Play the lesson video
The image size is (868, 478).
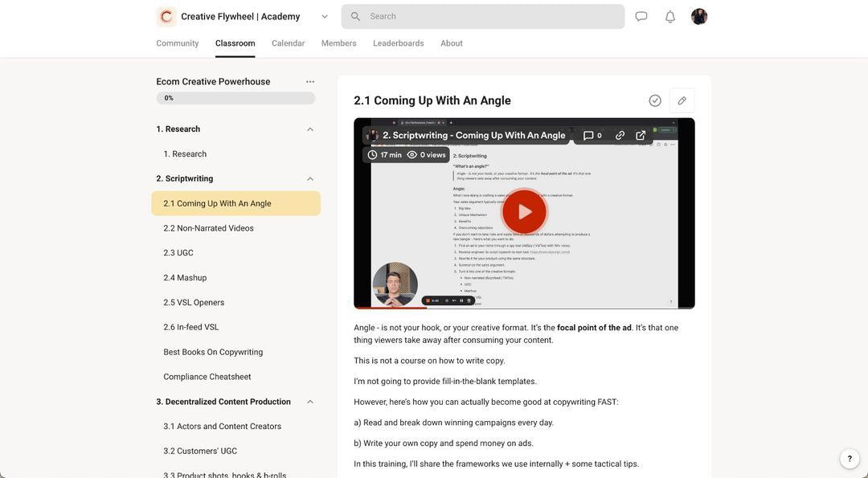pyautogui.click(x=524, y=212)
